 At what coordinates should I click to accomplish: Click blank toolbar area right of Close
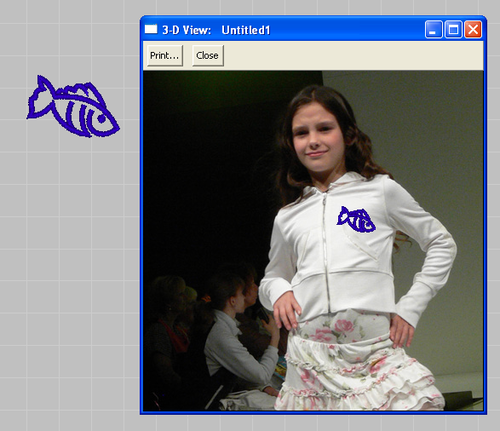pyautogui.click(x=353, y=56)
